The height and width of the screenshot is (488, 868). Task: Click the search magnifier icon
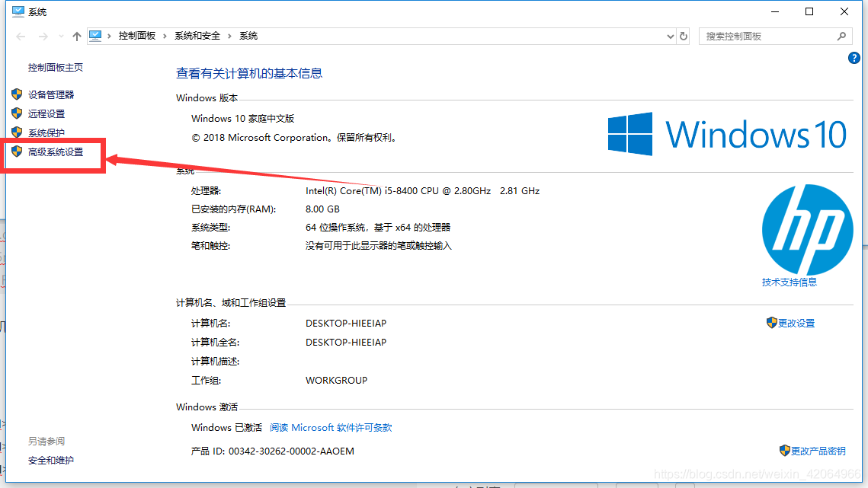841,36
